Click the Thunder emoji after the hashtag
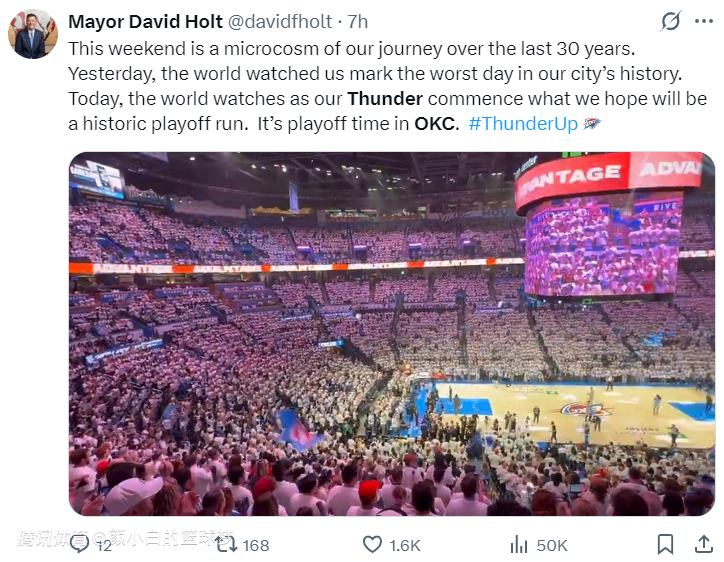 click(x=591, y=124)
